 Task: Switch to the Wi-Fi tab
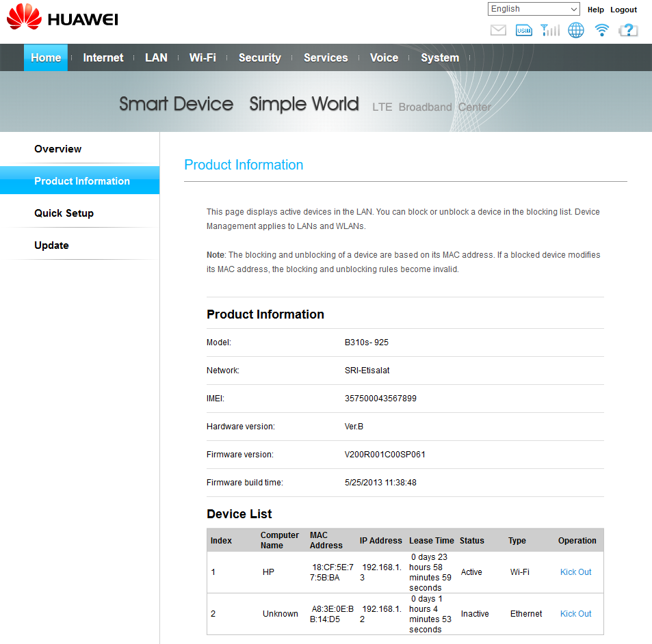tap(203, 58)
